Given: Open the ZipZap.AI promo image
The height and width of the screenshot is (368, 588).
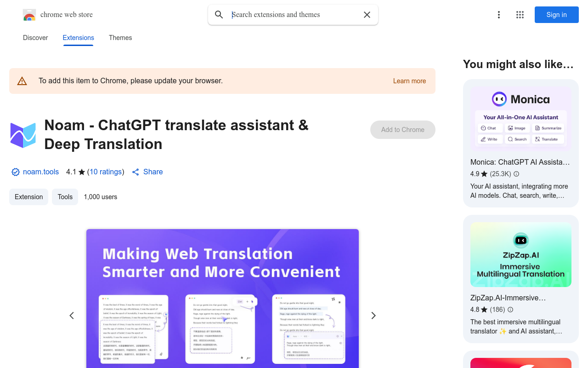Looking at the screenshot, I should 521,255.
